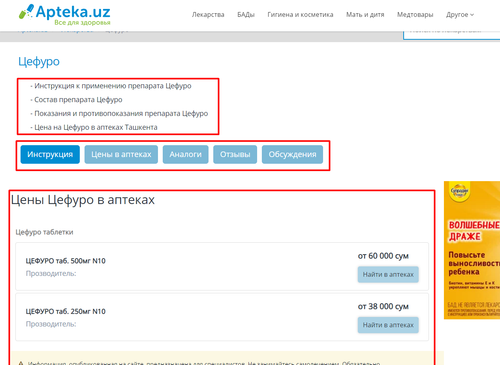500x365 pixels.
Task: Open the Волшебные драже advertisement banner
Action: coord(472,250)
